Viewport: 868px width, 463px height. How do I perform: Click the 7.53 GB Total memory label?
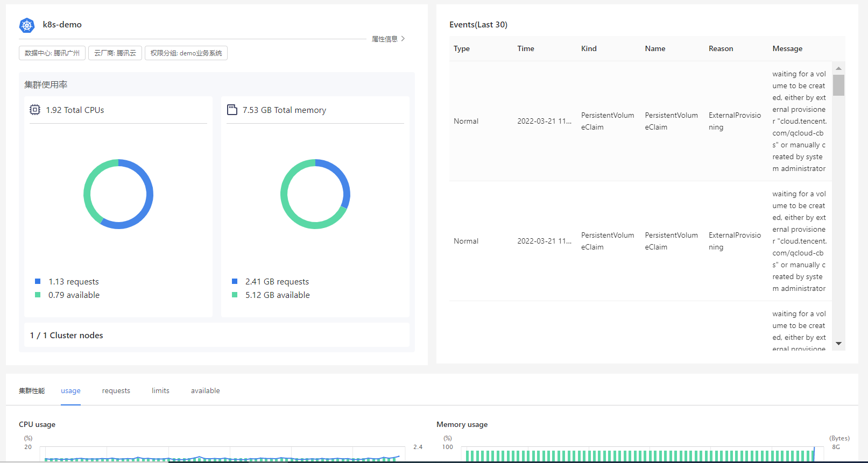[x=284, y=110]
